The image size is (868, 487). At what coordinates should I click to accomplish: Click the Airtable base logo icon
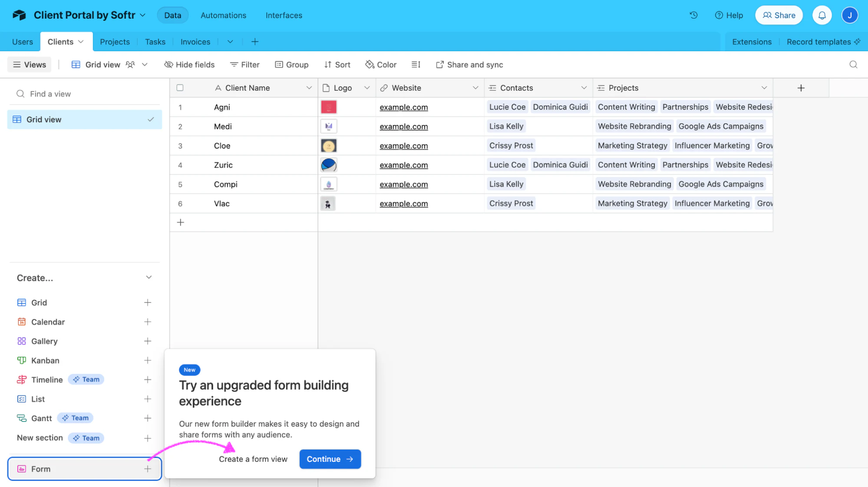point(19,15)
